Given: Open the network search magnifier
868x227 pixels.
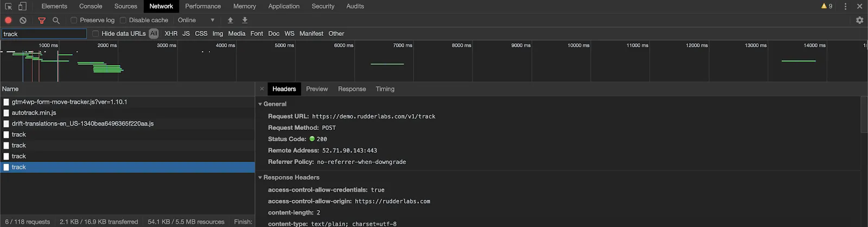Looking at the screenshot, I should point(56,20).
